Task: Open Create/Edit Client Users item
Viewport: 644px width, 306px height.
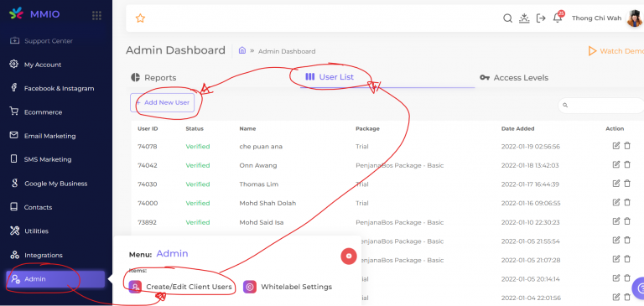Action: coord(180,287)
